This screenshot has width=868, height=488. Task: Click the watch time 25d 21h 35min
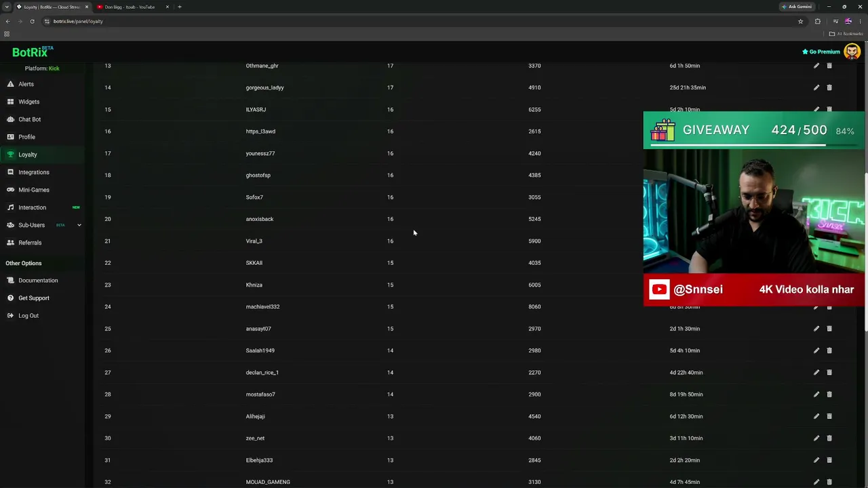688,87
